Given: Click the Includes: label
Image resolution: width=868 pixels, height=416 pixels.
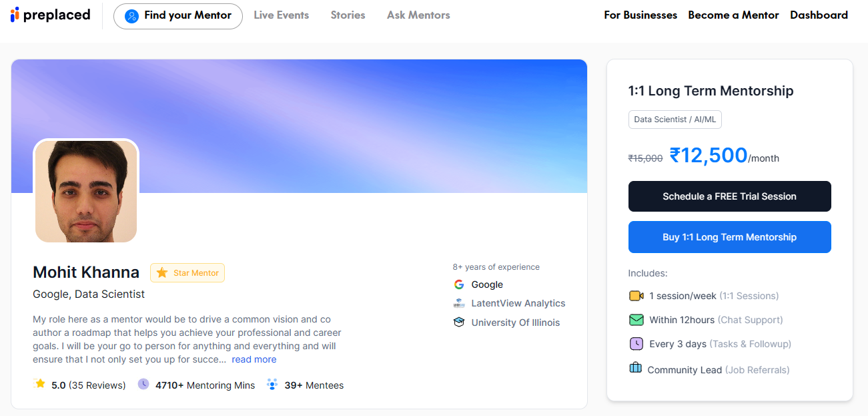Looking at the screenshot, I should 648,273.
